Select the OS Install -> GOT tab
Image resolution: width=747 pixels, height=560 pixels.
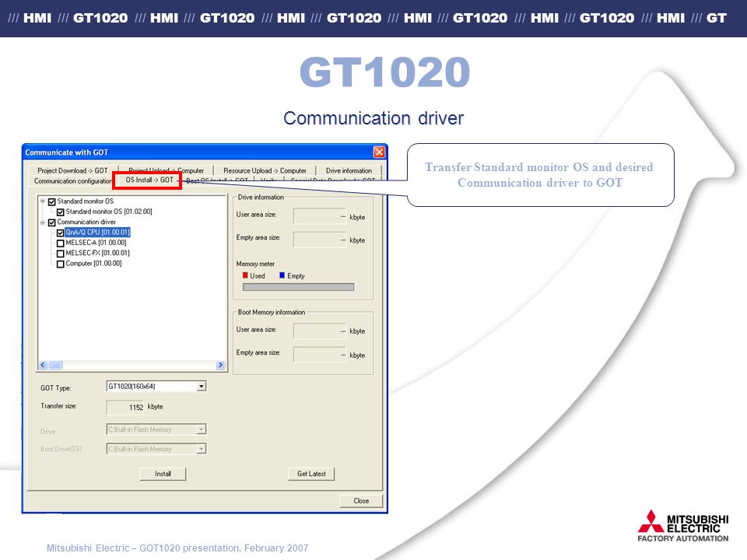coord(149,180)
